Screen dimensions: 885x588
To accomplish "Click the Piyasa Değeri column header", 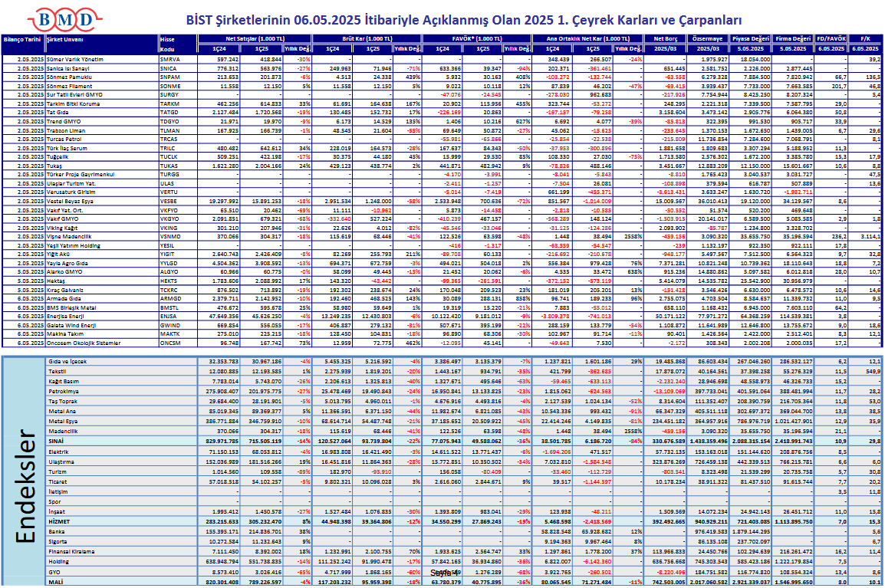I will pyautogui.click(x=750, y=39).
